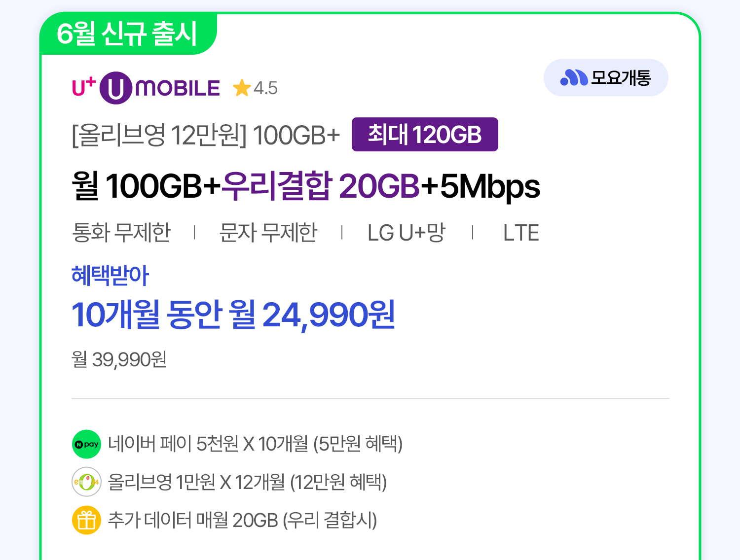Click the 추가 데이터 매월 20GB text
Viewport: 740px width, 560px height.
242,520
